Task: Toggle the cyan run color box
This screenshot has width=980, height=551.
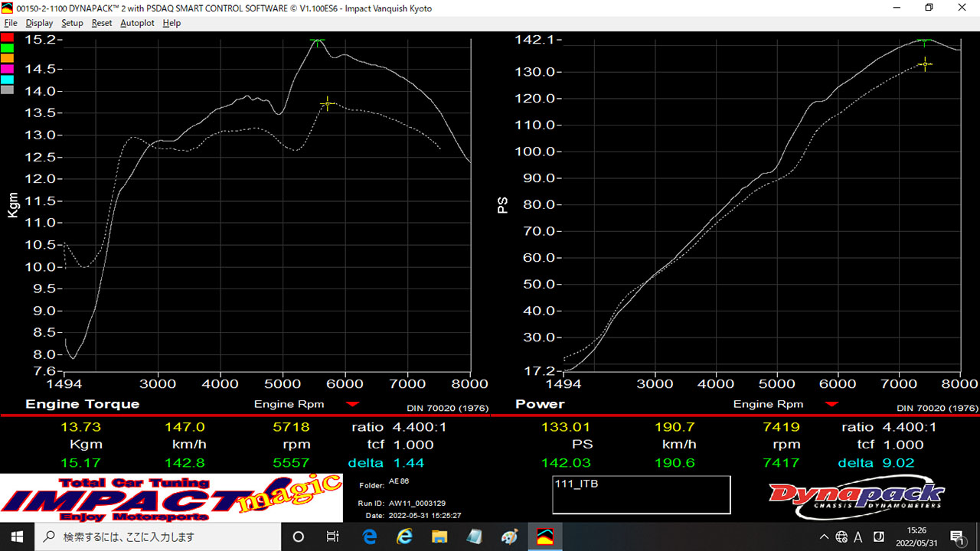Action: point(7,80)
